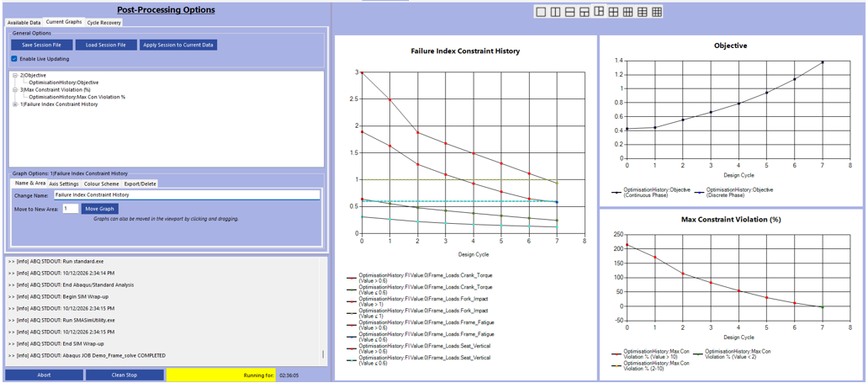The height and width of the screenshot is (383, 868).
Task: Click legend entry Max Con Violation % (Value > 10)
Action: click(650, 354)
